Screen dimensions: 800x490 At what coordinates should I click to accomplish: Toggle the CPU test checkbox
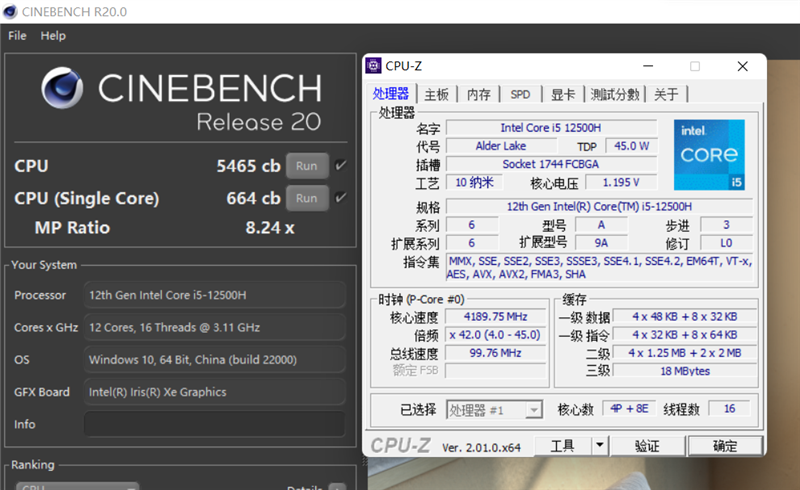click(x=340, y=165)
